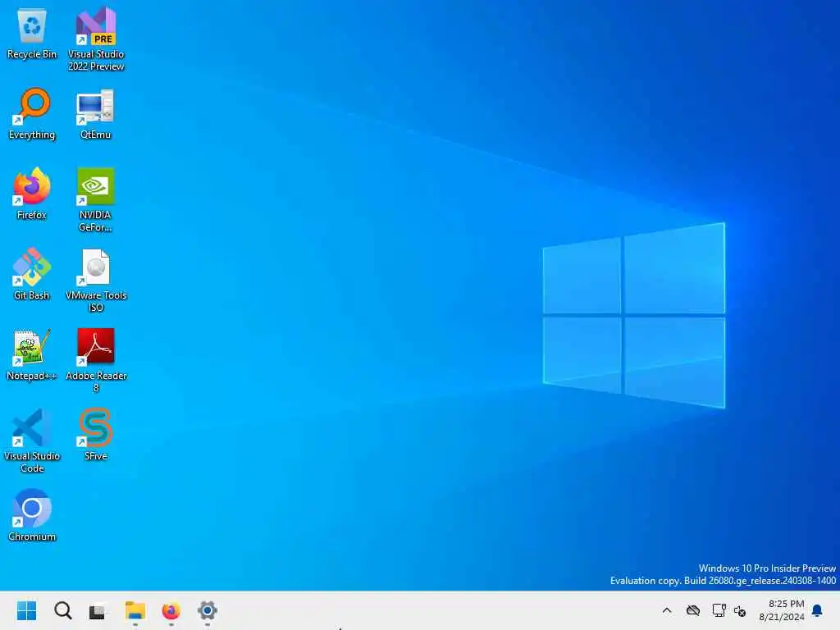The height and width of the screenshot is (630, 840).
Task: Open the network status tray icon
Action: click(x=719, y=610)
